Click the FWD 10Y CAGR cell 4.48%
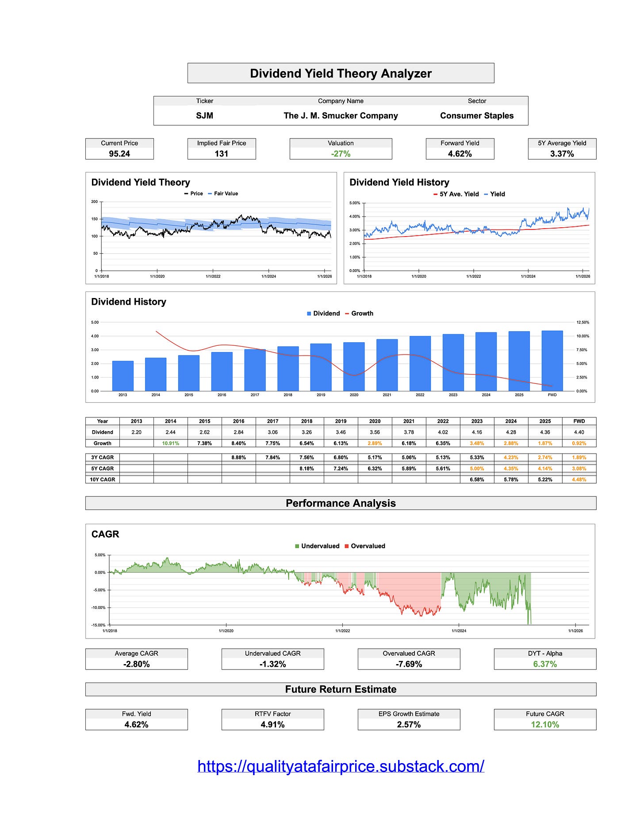The width and height of the screenshot is (644, 833). tap(579, 479)
